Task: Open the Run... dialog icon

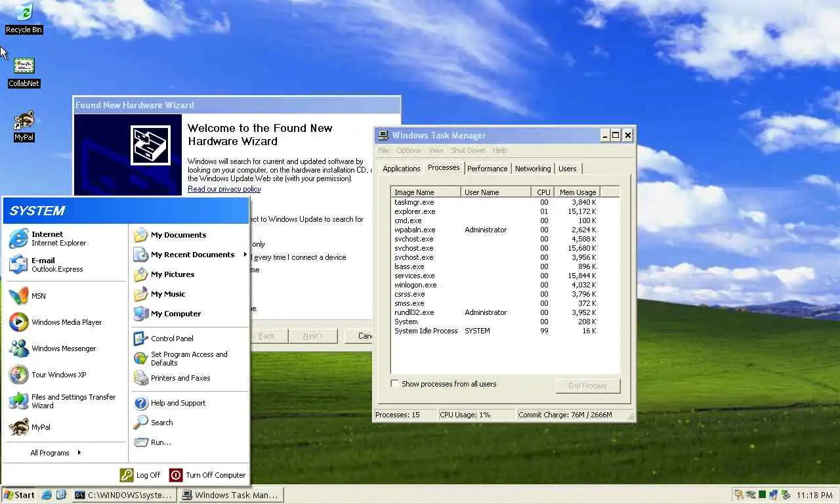Action: pyautogui.click(x=140, y=442)
